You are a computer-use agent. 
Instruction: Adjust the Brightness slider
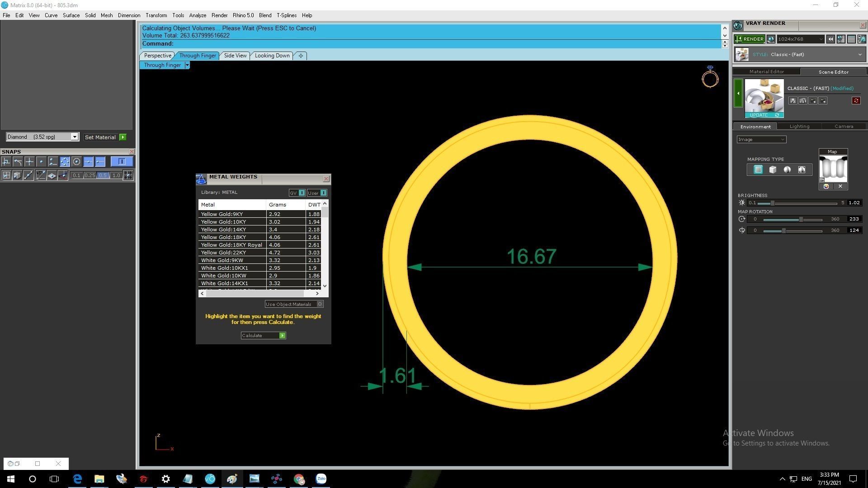pyautogui.click(x=773, y=203)
